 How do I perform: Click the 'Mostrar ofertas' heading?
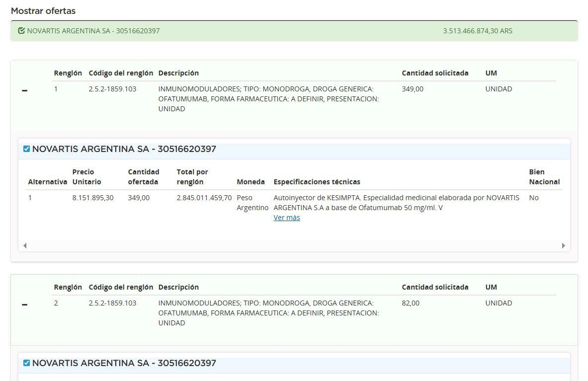43,11
